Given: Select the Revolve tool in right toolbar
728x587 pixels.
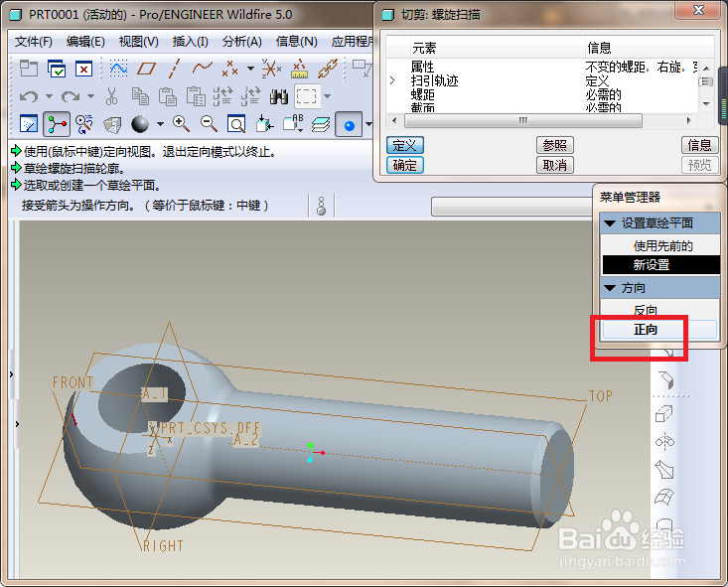Looking at the screenshot, I should [x=664, y=441].
